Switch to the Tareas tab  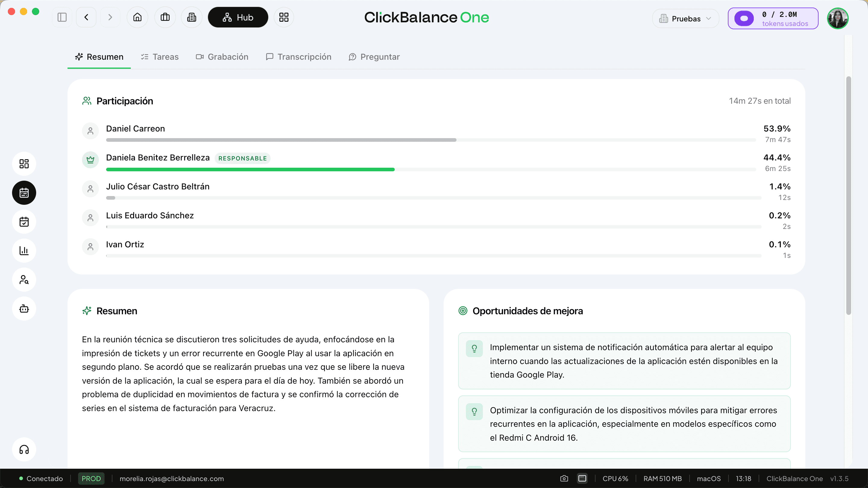point(160,57)
